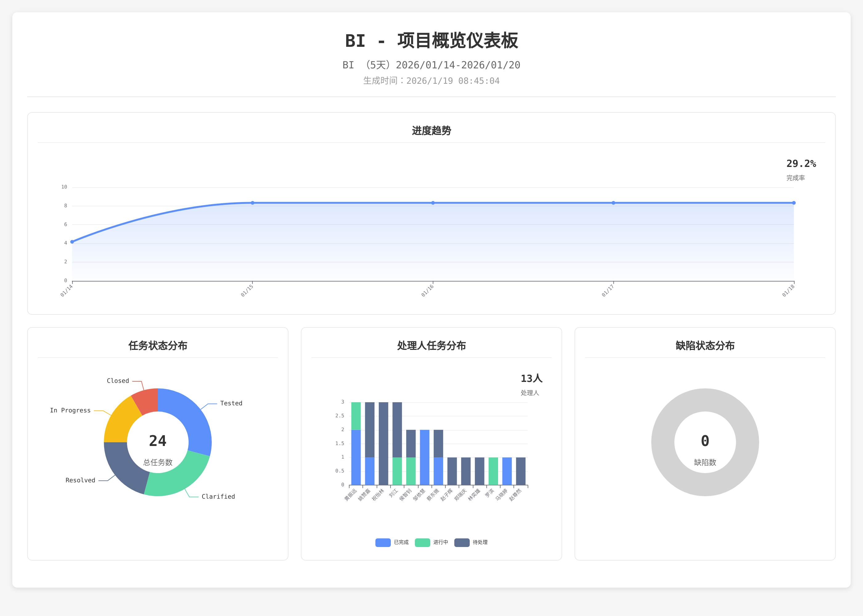863x616 pixels.
Task: Click the trend line point at 01/16
Action: click(433, 203)
